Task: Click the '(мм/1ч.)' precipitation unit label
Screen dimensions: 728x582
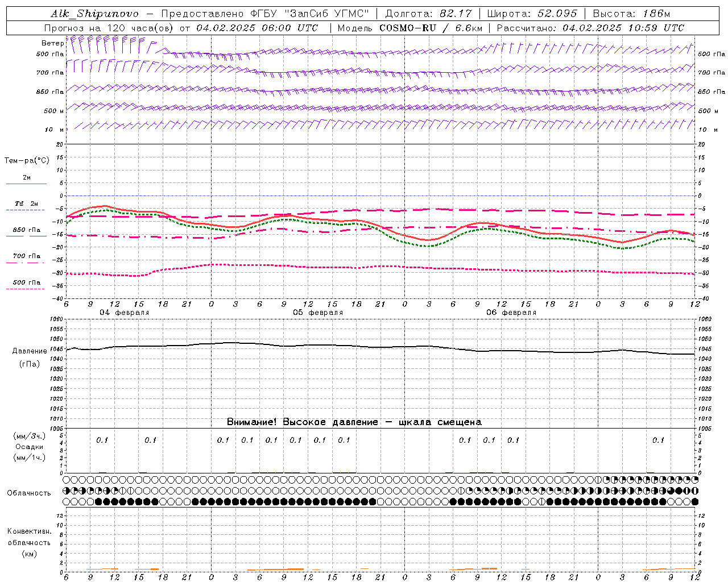Action: (x=29, y=458)
